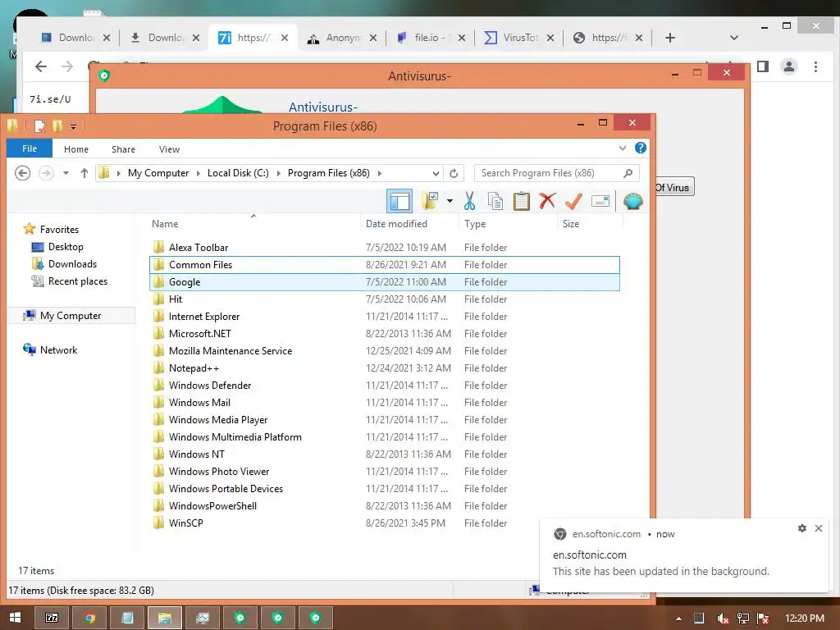Click the Copy pages icon
This screenshot has height=630, width=840.
click(495, 202)
